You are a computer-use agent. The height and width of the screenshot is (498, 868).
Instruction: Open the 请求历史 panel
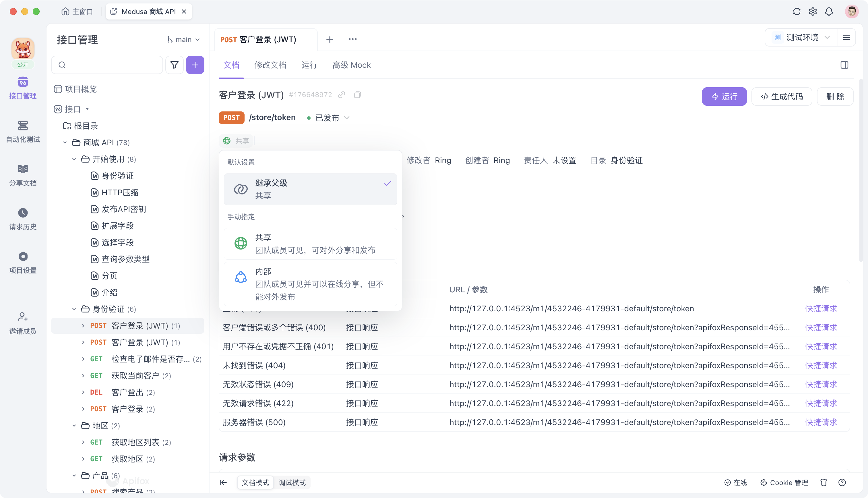(x=23, y=219)
